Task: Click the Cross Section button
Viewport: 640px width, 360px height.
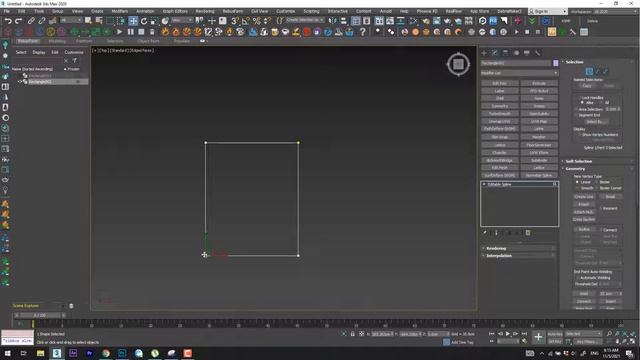Action: click(584, 220)
